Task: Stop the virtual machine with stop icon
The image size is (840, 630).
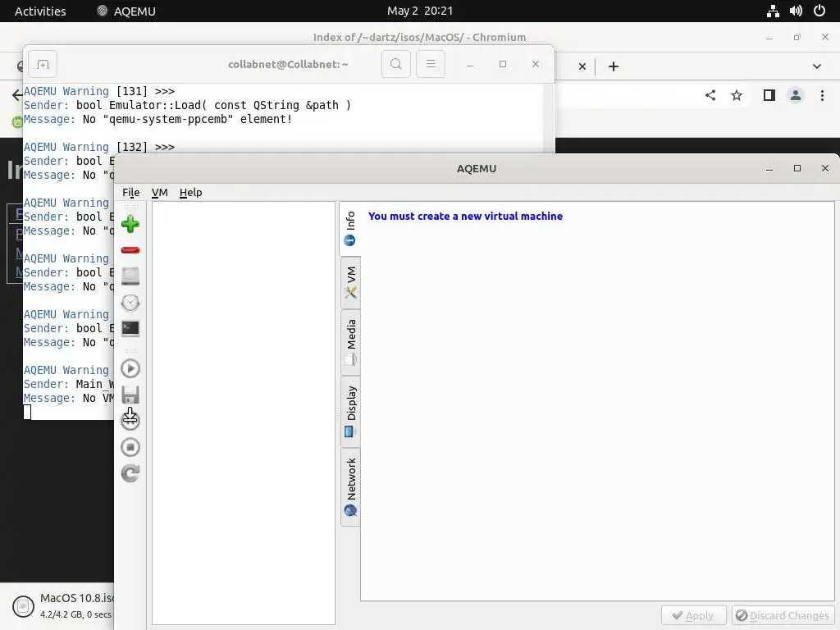Action: [130, 447]
